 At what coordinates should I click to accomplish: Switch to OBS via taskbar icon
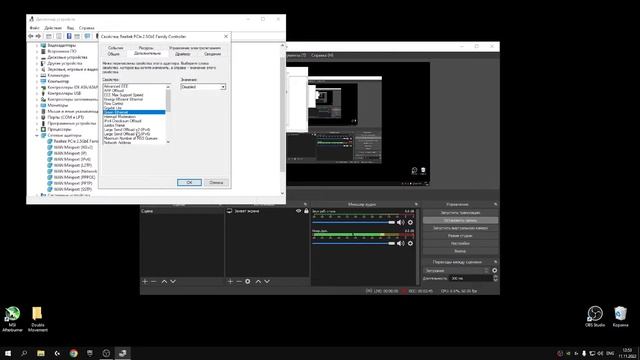(106, 353)
